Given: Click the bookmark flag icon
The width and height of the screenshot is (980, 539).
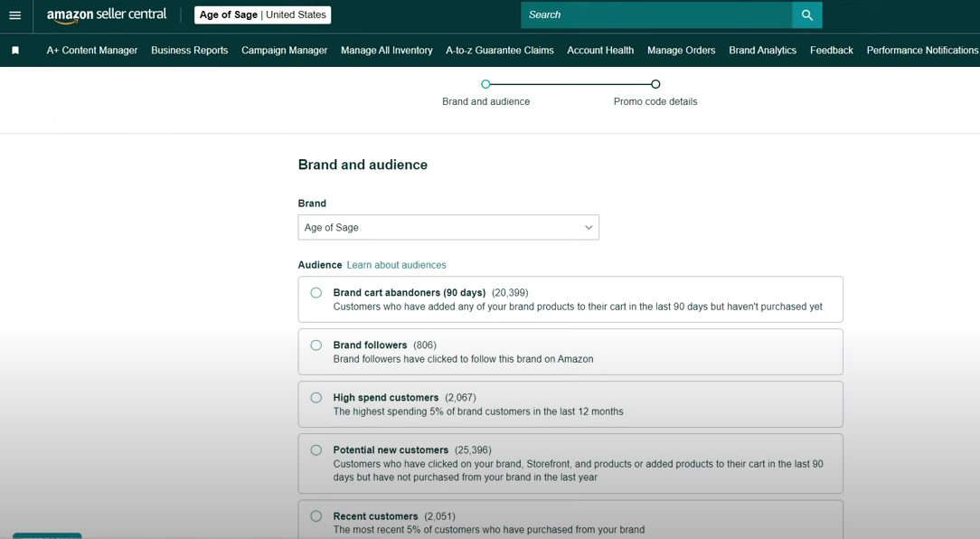Looking at the screenshot, I should click(15, 50).
